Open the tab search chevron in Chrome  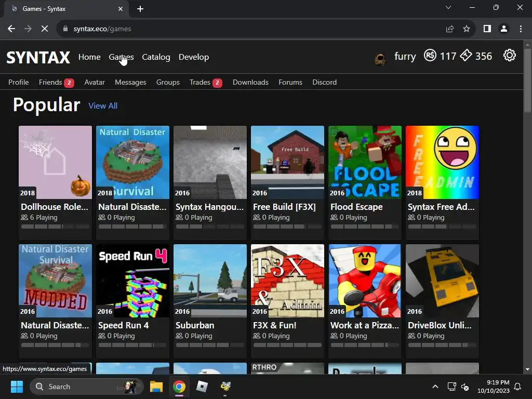click(448, 7)
